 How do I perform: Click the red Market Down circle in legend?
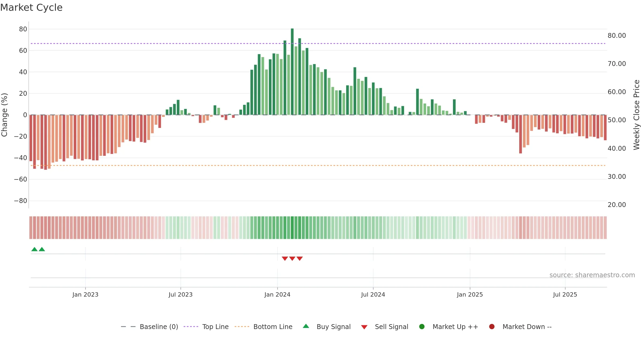[492, 327]
